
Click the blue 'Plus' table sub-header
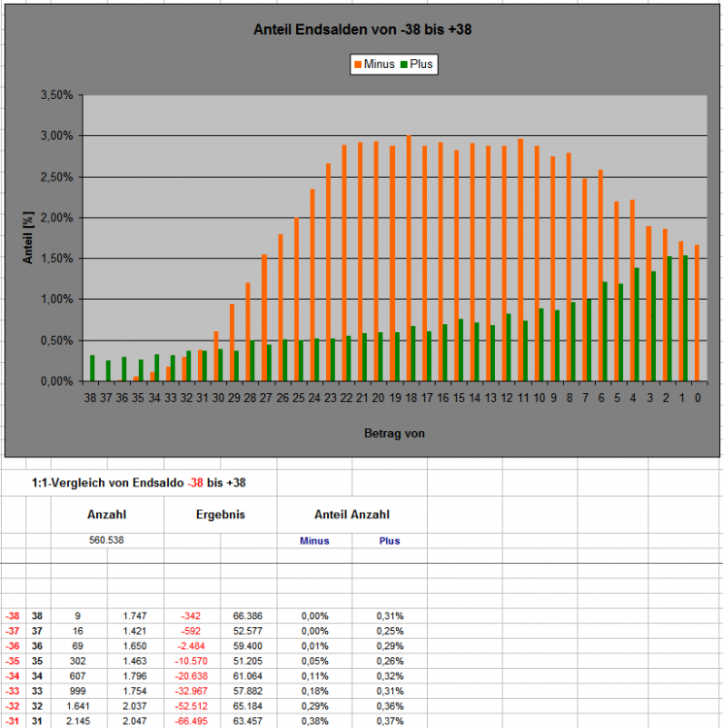tap(389, 541)
